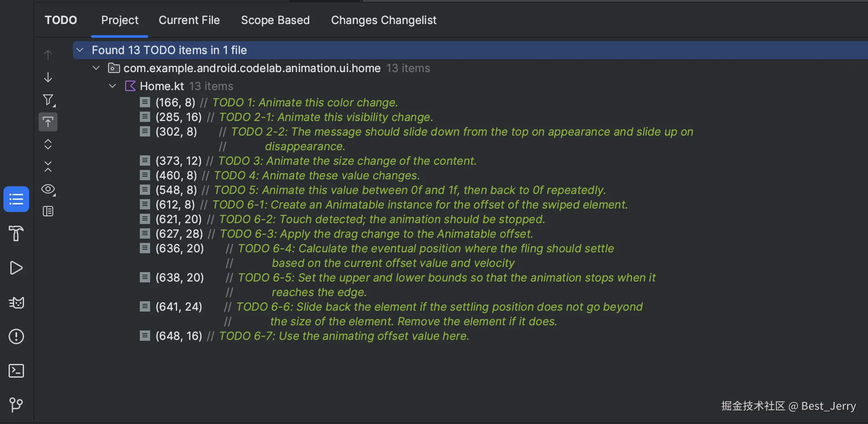Toggle the TODO tool window
The width and height of the screenshot is (868, 424).
click(x=16, y=199)
